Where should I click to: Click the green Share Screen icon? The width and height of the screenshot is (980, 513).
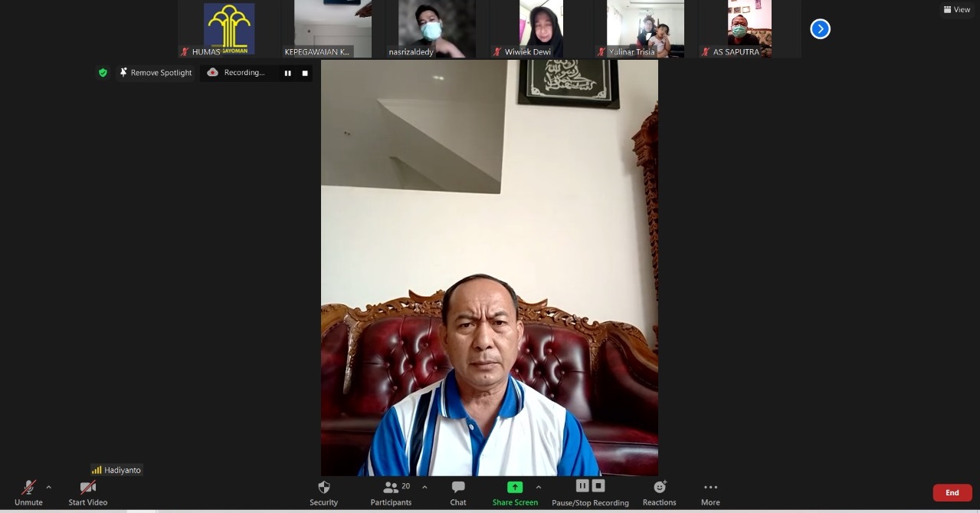pyautogui.click(x=515, y=487)
